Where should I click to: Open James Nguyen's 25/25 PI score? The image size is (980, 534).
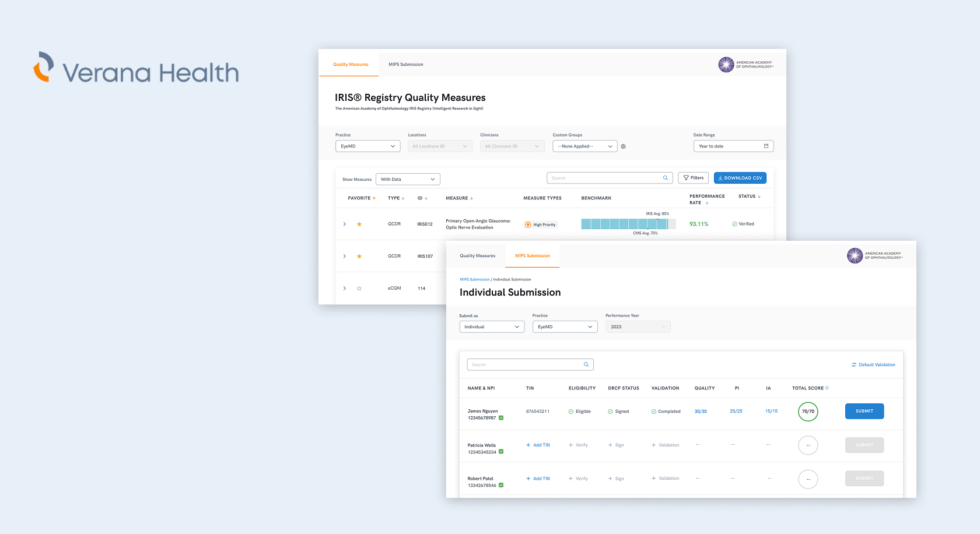736,412
